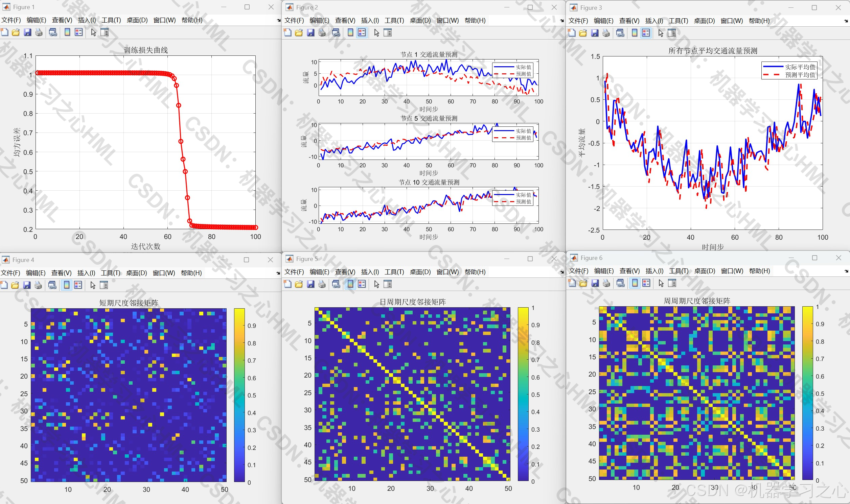
Task: Select the legend box in Figure 3 plot
Action: [x=789, y=71]
